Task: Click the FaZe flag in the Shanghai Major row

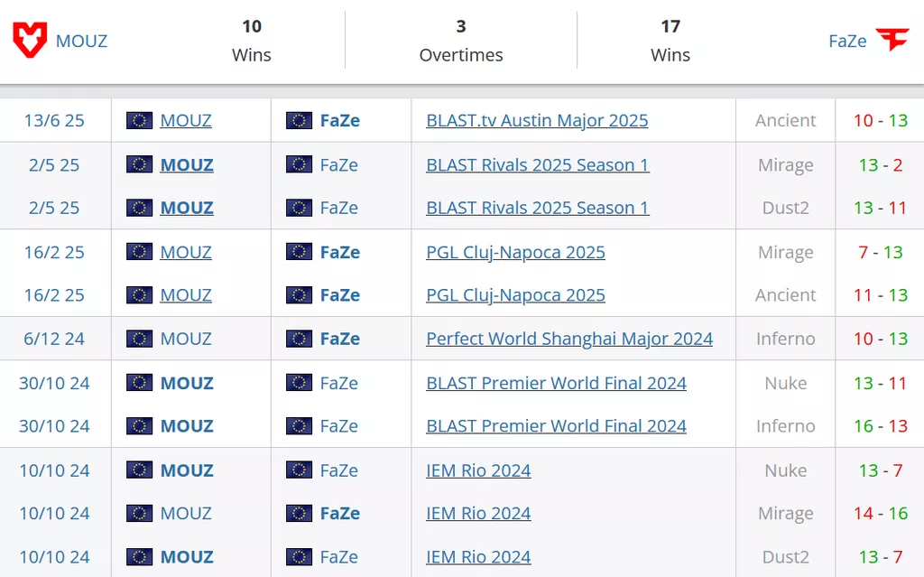Action: [299, 340]
